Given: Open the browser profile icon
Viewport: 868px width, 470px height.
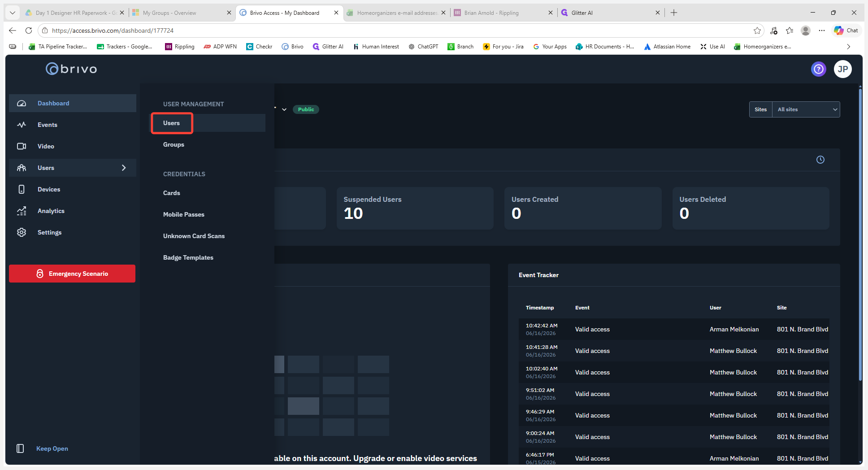Looking at the screenshot, I should coord(806,30).
